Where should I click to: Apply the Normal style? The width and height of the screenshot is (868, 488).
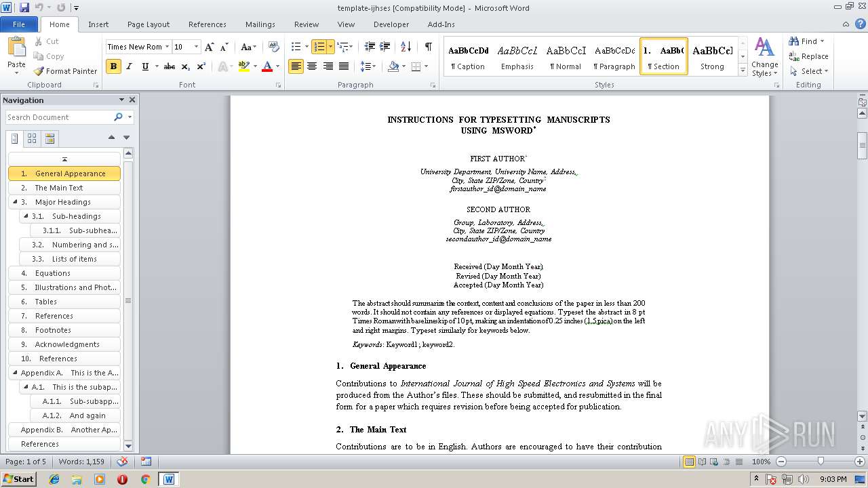(x=566, y=56)
